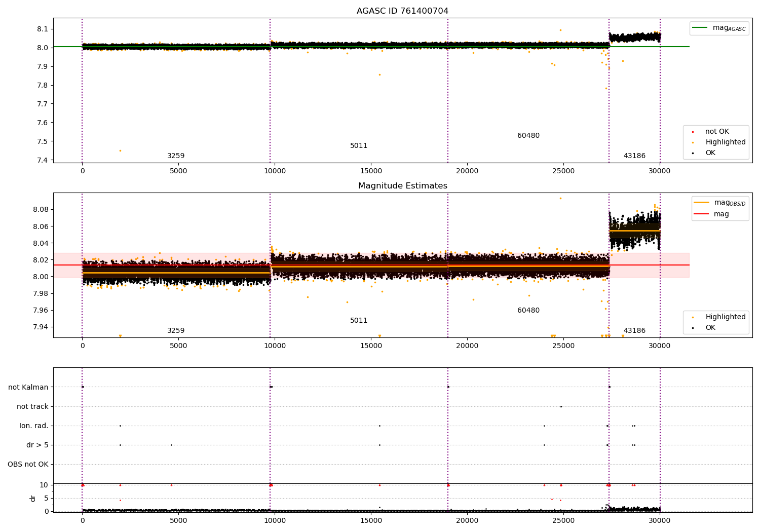Screen dimensions: 760x532
Task: Click the 15000 x-tick under top plot
Action: tap(371, 171)
